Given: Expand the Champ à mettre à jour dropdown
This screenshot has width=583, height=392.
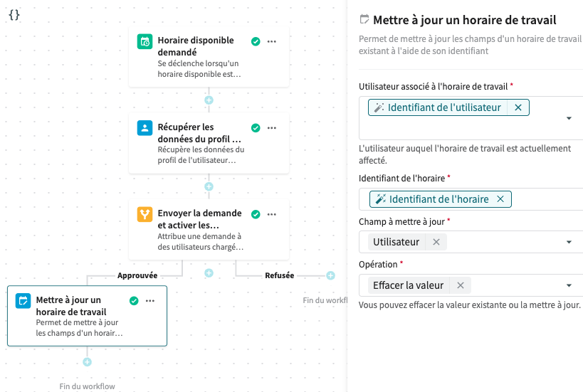Looking at the screenshot, I should [569, 243].
